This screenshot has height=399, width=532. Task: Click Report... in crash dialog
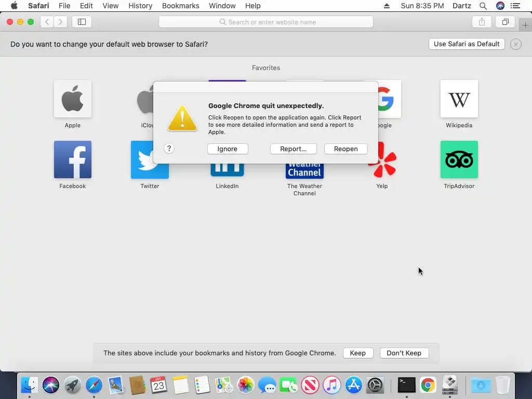(294, 149)
